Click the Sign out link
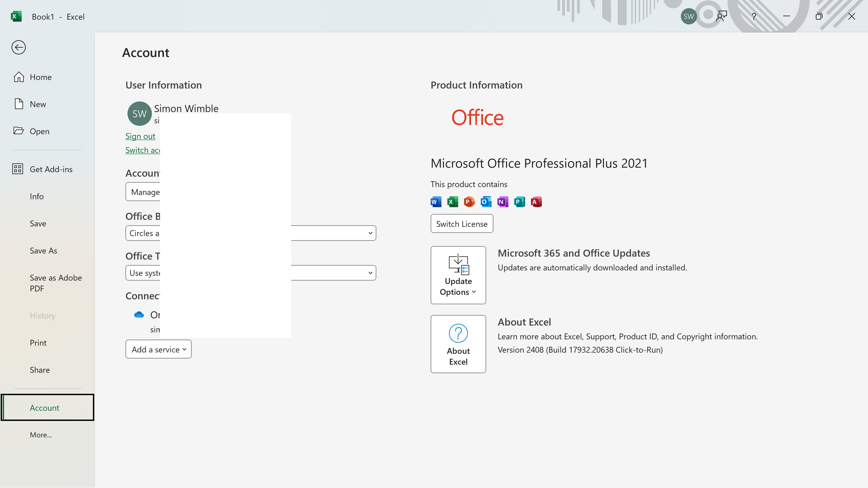 coord(140,136)
